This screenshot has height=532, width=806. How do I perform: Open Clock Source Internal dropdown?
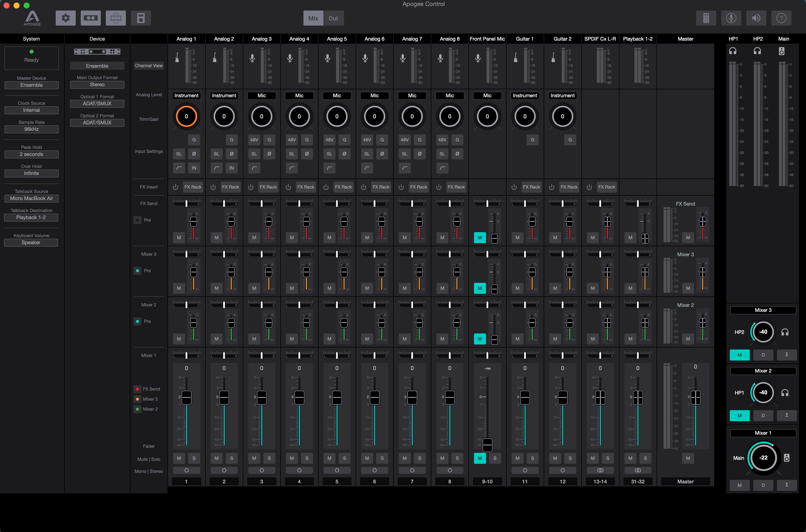click(x=31, y=110)
